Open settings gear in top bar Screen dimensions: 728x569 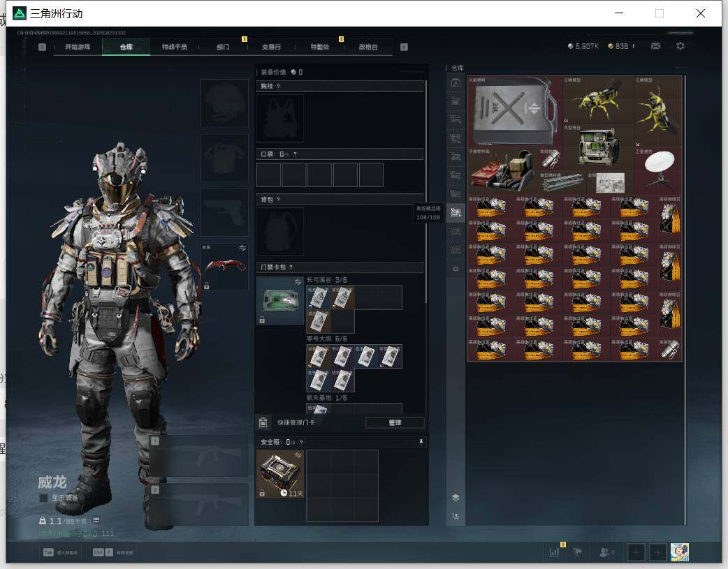680,46
